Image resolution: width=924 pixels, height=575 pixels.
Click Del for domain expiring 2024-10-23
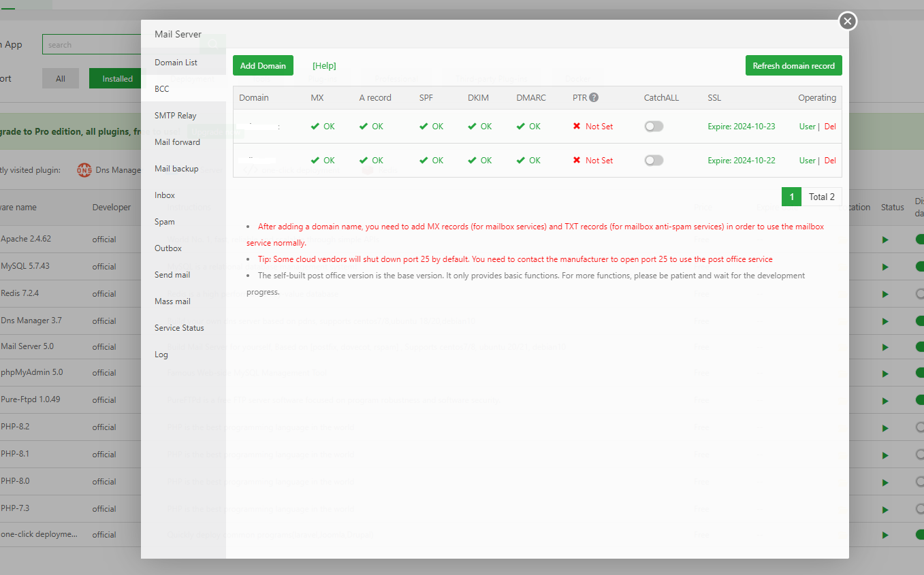tap(830, 127)
